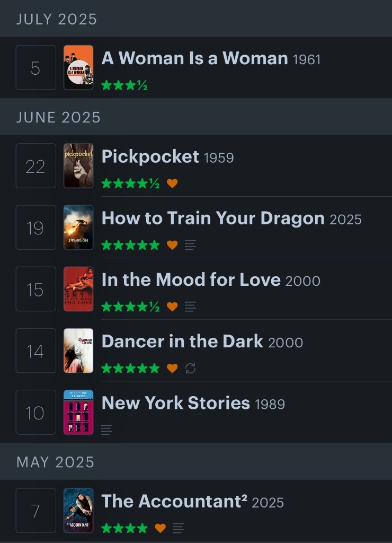Click the star rating under Pickpocket
This screenshot has width=392, height=543.
[130, 183]
